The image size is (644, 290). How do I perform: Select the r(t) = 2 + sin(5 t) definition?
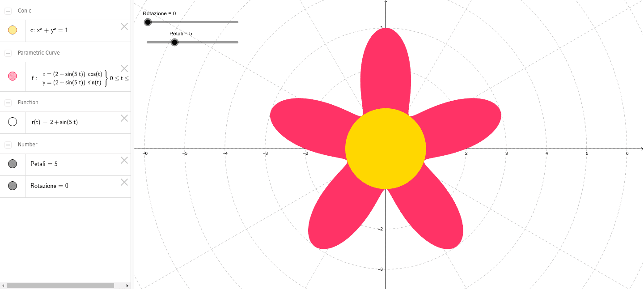(x=55, y=122)
